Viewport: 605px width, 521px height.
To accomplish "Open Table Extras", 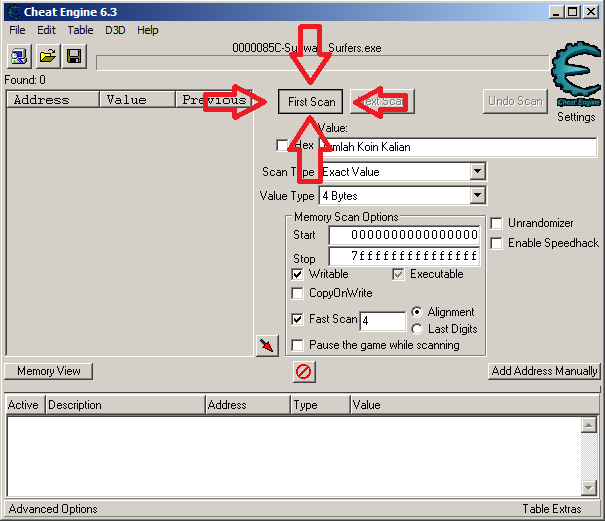I will 552,509.
